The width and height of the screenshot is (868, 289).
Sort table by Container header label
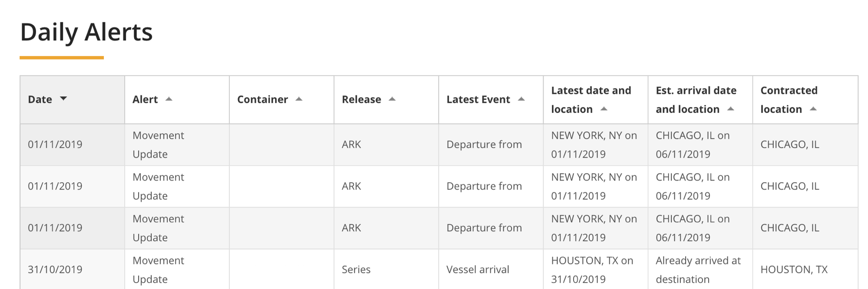tap(262, 99)
